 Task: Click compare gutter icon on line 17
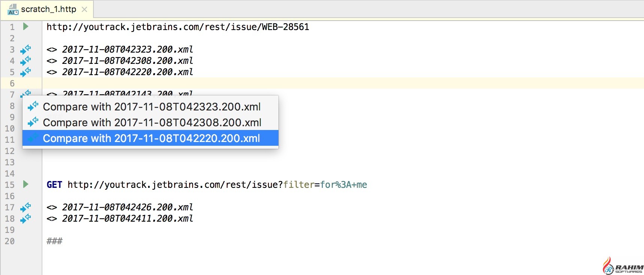[x=26, y=207]
